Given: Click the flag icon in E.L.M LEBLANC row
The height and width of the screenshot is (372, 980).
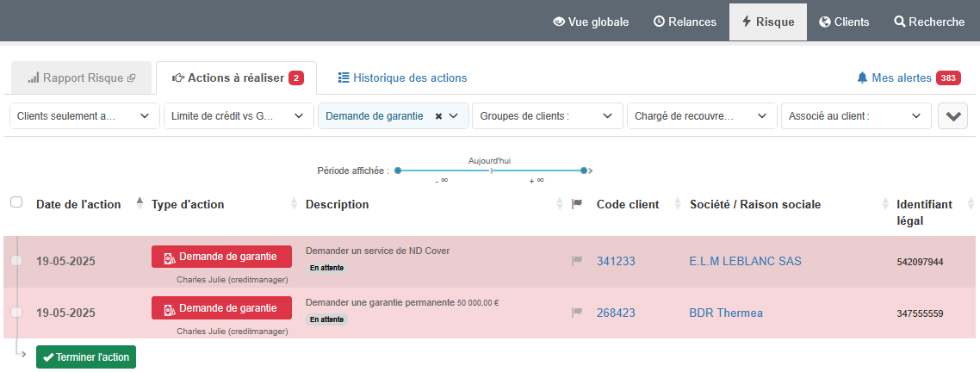Looking at the screenshot, I should pyautogui.click(x=577, y=261).
